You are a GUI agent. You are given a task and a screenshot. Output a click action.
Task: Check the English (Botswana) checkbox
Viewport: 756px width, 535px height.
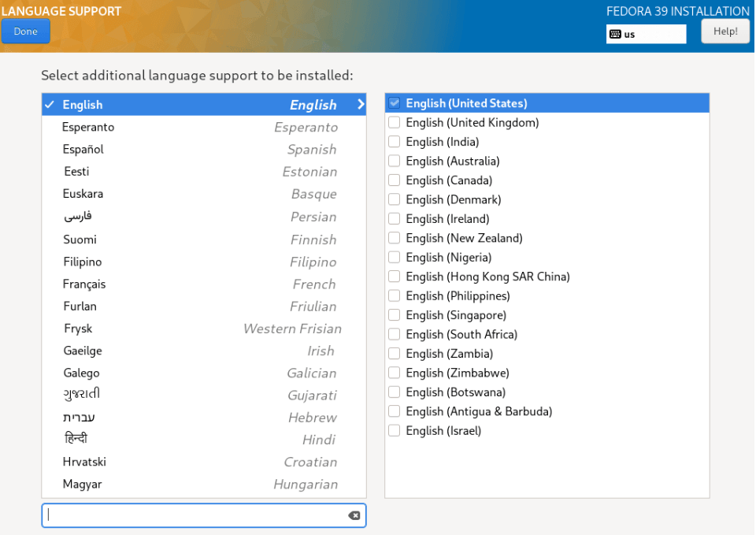pos(395,392)
